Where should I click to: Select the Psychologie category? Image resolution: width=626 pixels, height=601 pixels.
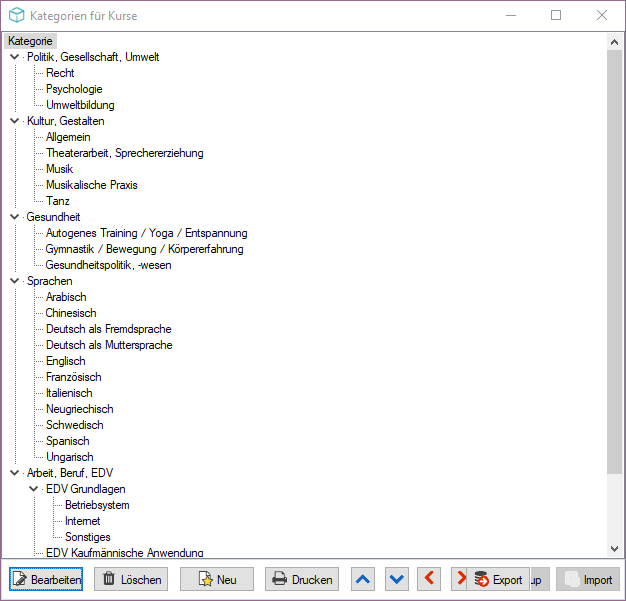pyautogui.click(x=74, y=89)
